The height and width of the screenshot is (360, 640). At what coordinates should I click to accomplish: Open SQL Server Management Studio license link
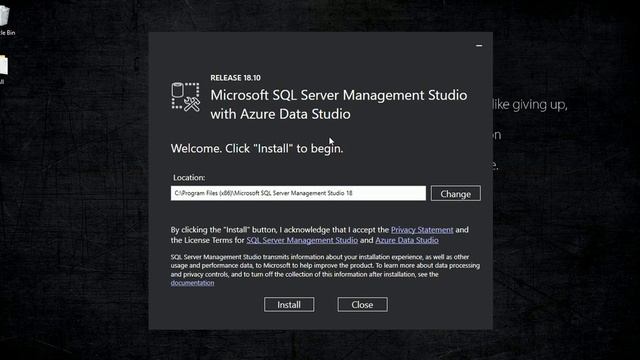pos(302,240)
